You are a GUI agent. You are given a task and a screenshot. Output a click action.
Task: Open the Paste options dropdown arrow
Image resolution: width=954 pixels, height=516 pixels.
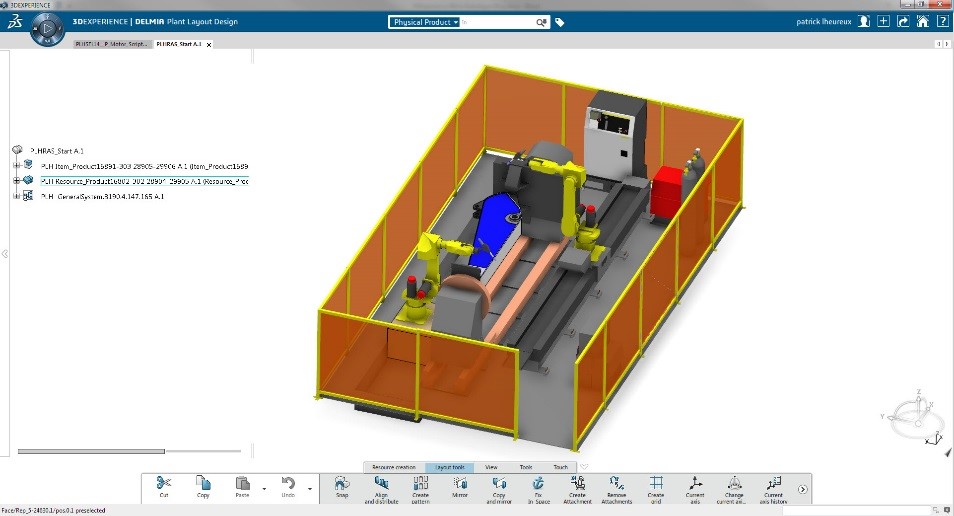pos(263,489)
